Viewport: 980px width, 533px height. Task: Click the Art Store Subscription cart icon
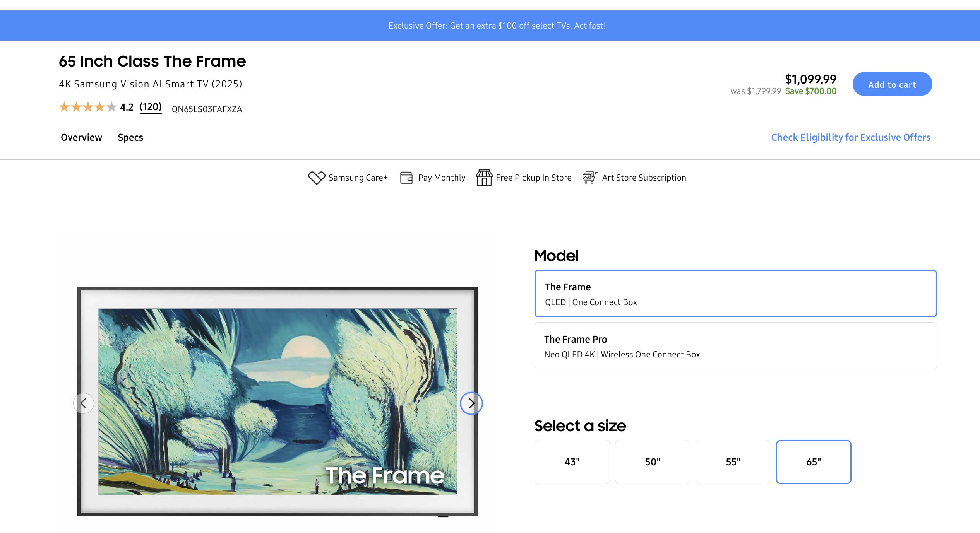point(589,178)
